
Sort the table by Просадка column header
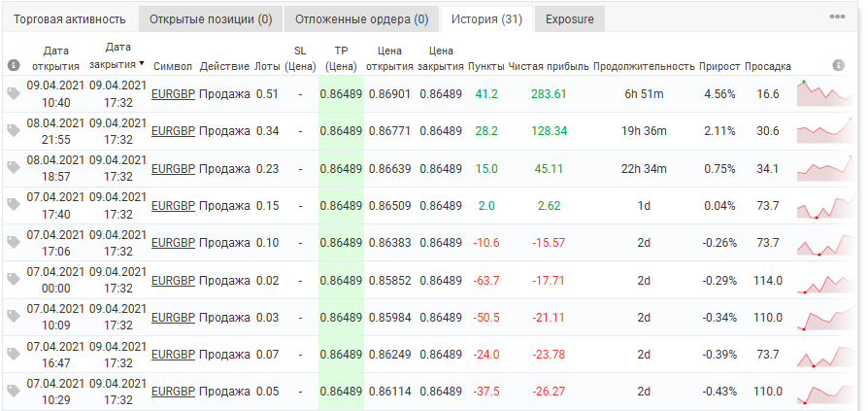(767, 66)
